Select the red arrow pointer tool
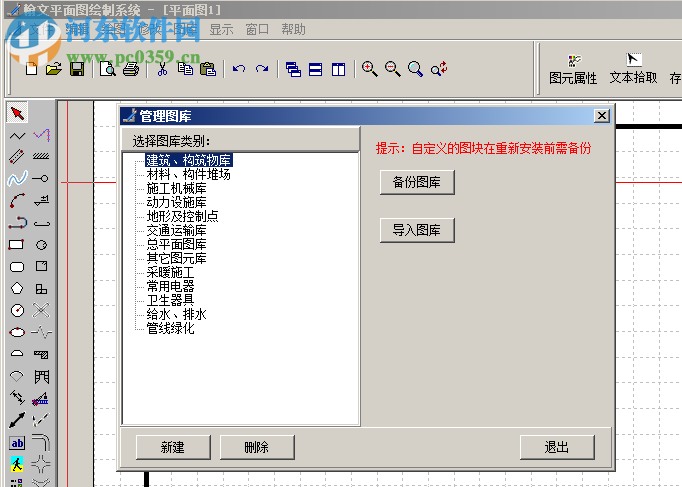This screenshot has width=682, height=487. pos(17,113)
